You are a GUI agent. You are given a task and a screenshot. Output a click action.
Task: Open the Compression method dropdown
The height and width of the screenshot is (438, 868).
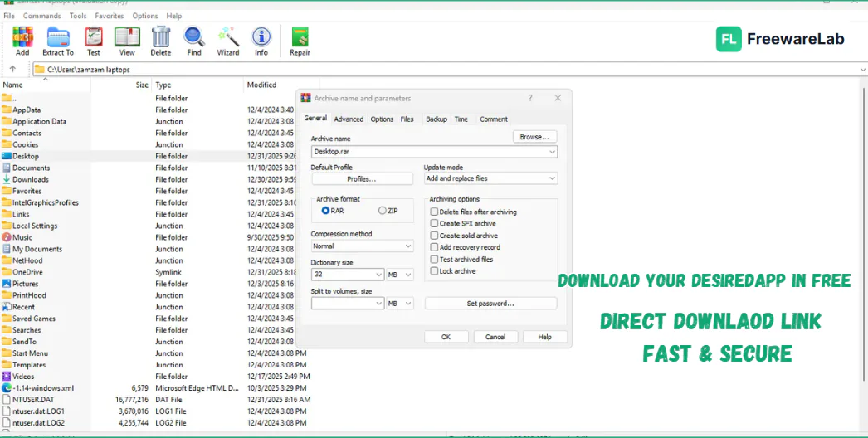[408, 246]
